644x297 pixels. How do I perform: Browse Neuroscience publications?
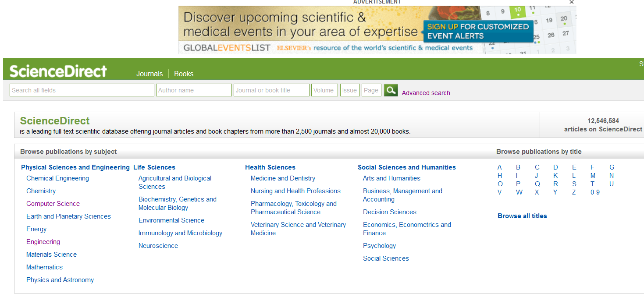click(x=158, y=246)
